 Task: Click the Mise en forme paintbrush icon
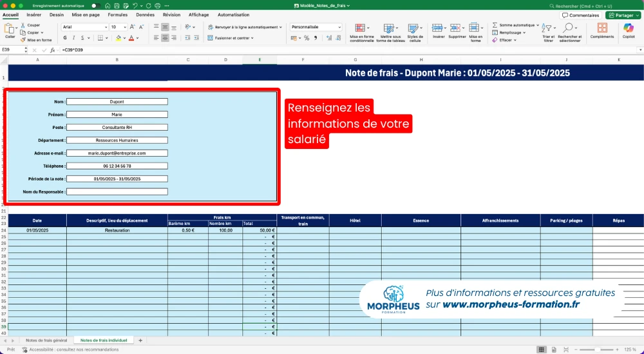click(x=23, y=40)
